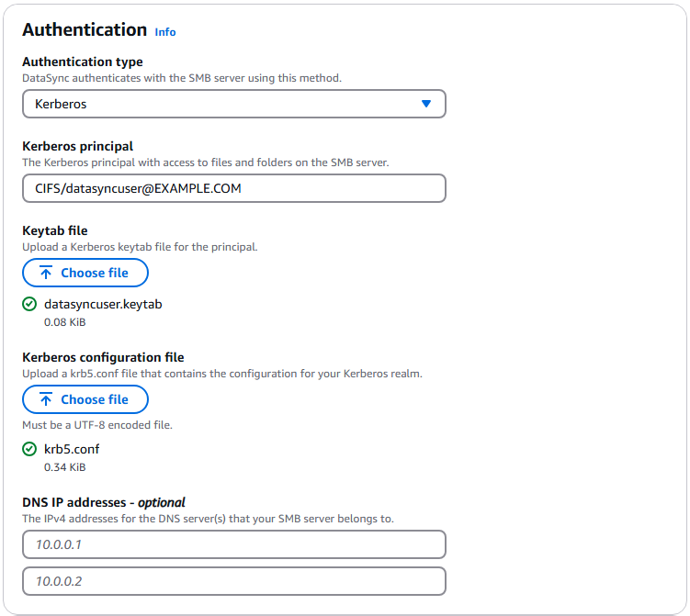Click Choose file under Kerberos configuration file

[x=85, y=399]
